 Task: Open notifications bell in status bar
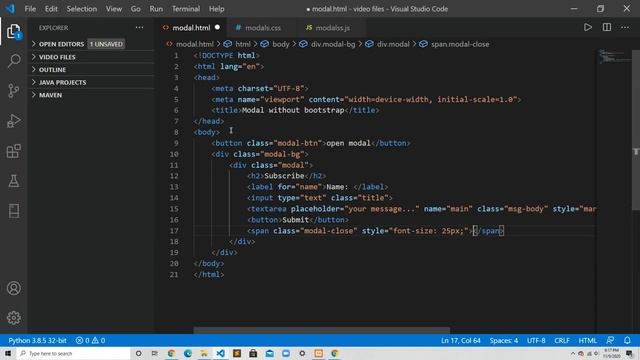[627, 340]
